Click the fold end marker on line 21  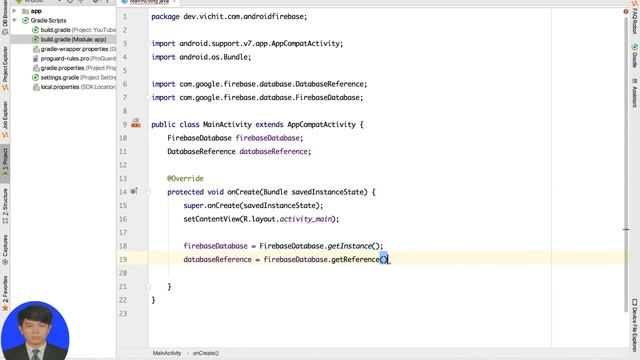[x=148, y=287]
